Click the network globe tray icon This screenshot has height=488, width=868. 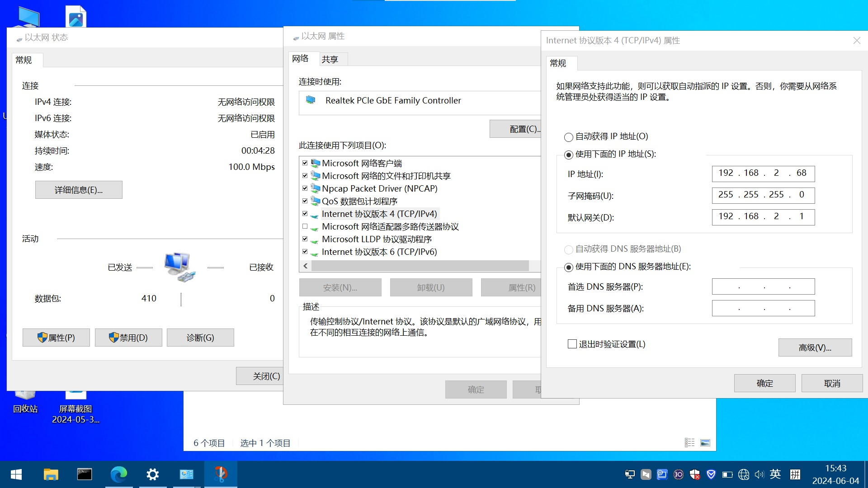click(744, 474)
